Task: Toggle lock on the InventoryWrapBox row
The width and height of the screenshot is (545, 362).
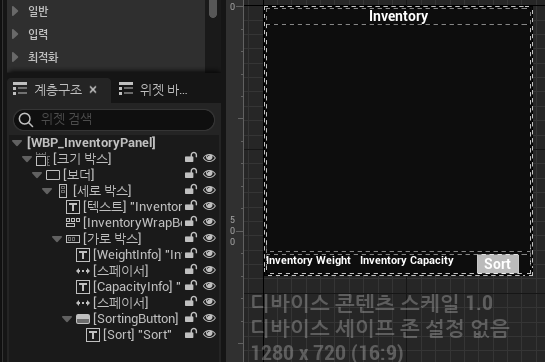Action: 191,222
